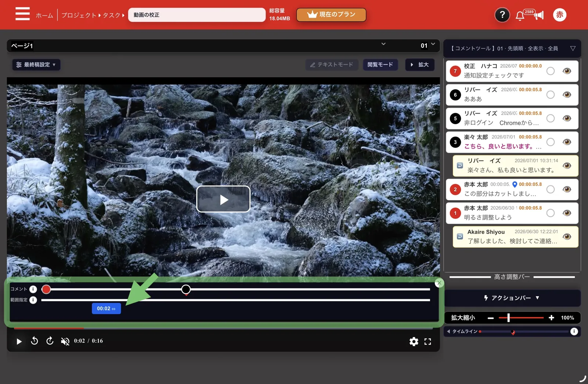Open video settings gear icon
This screenshot has width=588, height=384.
[414, 341]
